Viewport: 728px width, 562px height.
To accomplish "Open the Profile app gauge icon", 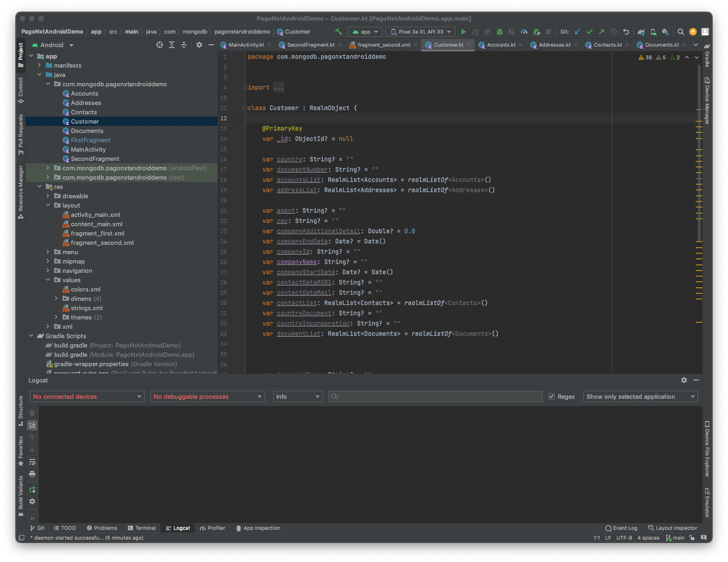I will (x=524, y=32).
